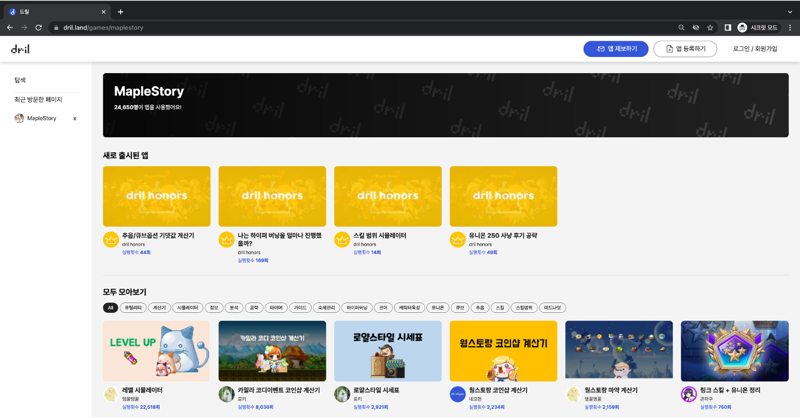Click crown icon beside 나는 하이퍼 버닝을 app
Viewport: 800px width, 418px height.
(x=227, y=239)
